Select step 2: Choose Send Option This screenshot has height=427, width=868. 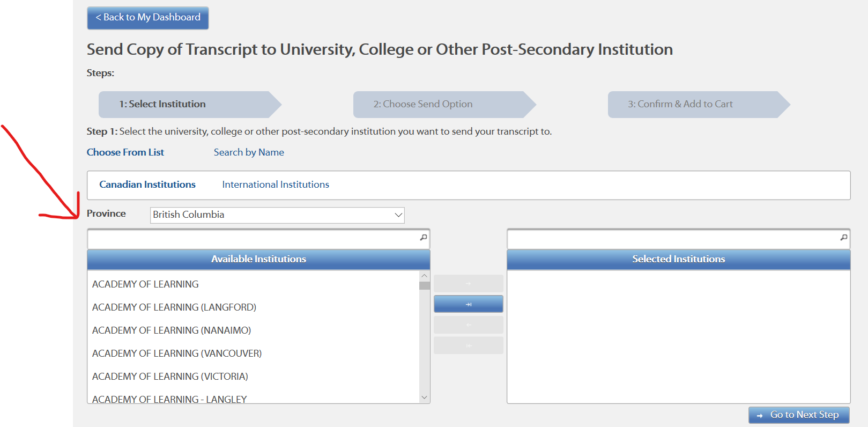click(444, 104)
